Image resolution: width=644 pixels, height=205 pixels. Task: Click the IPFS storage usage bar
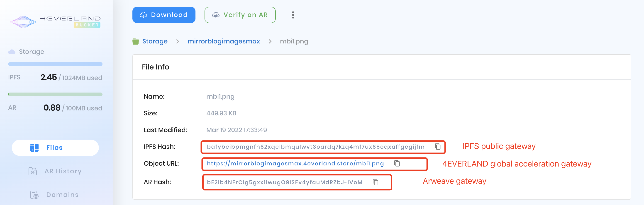55,64
